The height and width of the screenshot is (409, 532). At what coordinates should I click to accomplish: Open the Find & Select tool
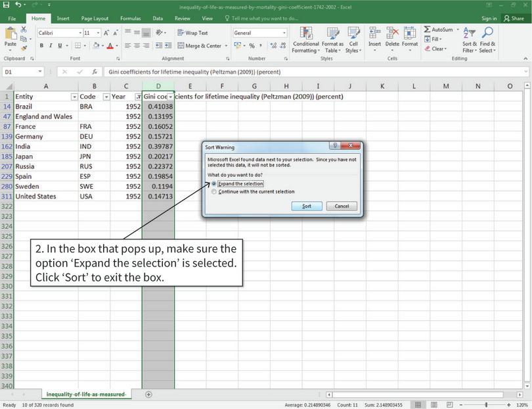point(488,39)
